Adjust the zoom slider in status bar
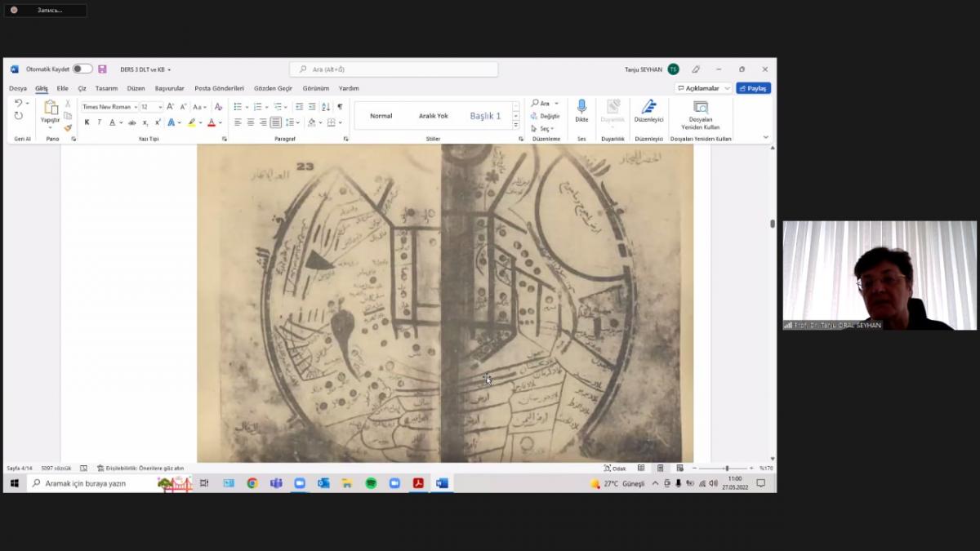The image size is (980, 551). [x=726, y=469]
